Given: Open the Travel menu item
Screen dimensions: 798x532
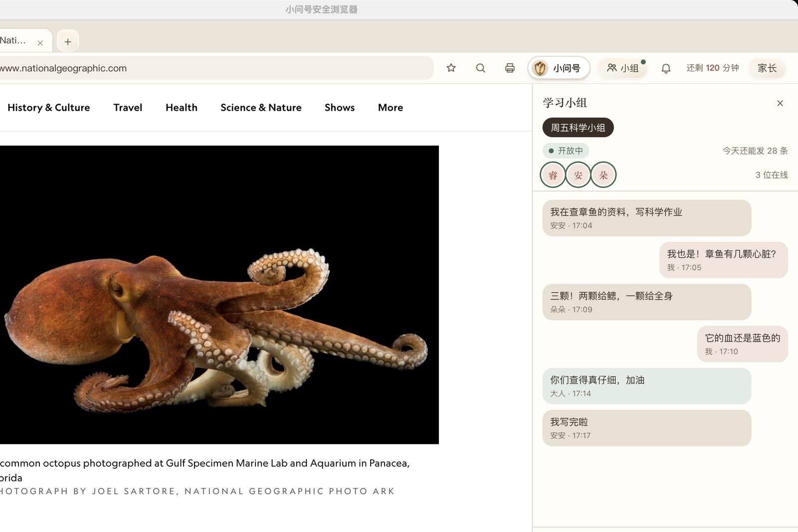Looking at the screenshot, I should click(128, 108).
